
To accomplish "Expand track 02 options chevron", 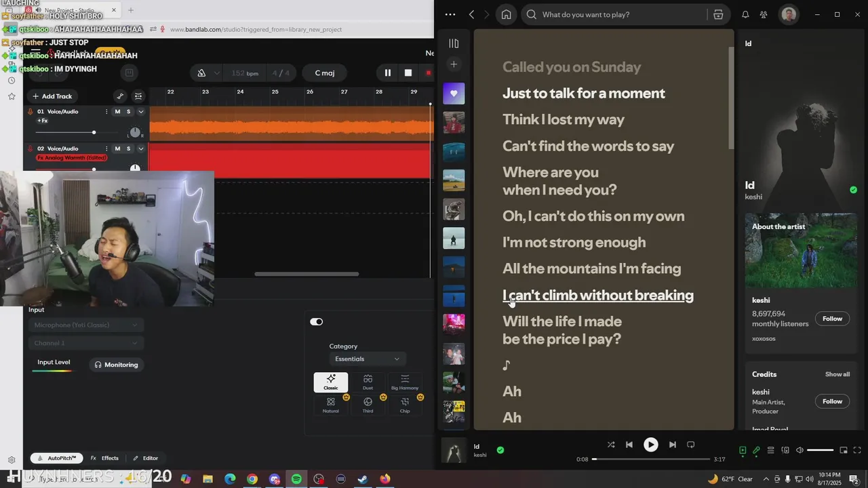I will (141, 148).
